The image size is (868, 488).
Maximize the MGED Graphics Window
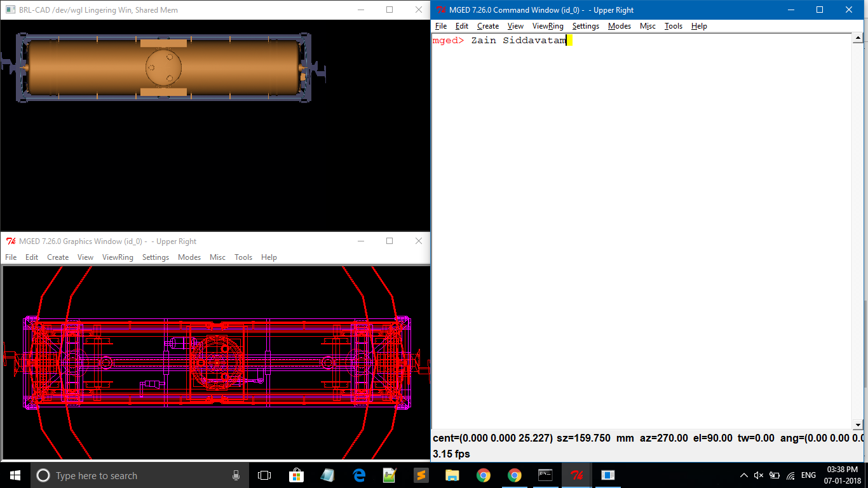(390, 241)
